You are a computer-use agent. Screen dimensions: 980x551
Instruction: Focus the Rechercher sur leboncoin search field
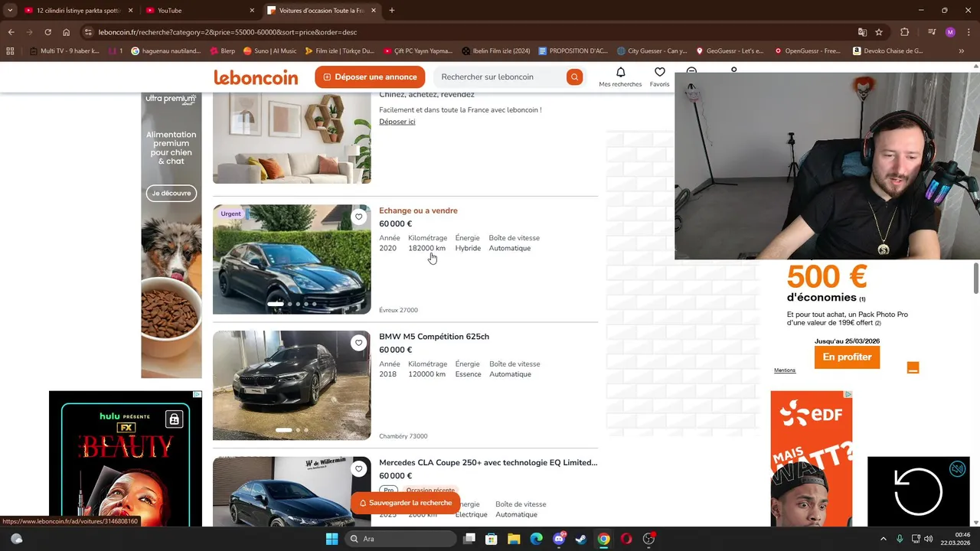501,77
